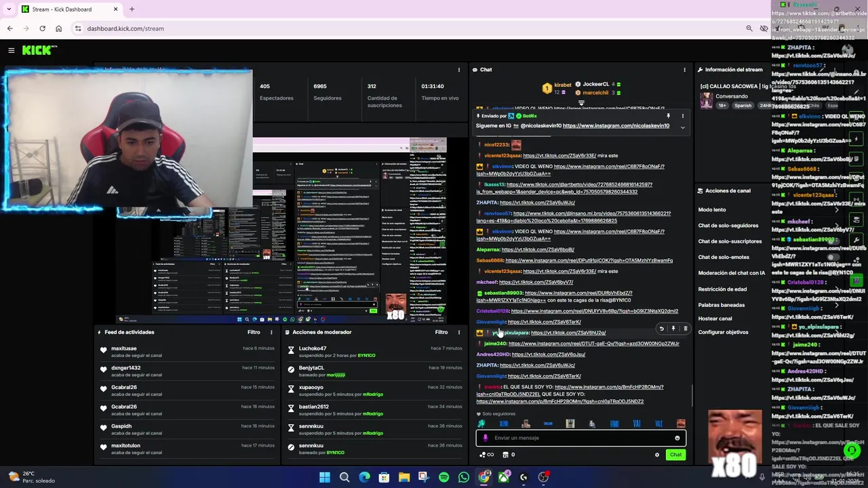Expand the pinned message chevron

683,127
